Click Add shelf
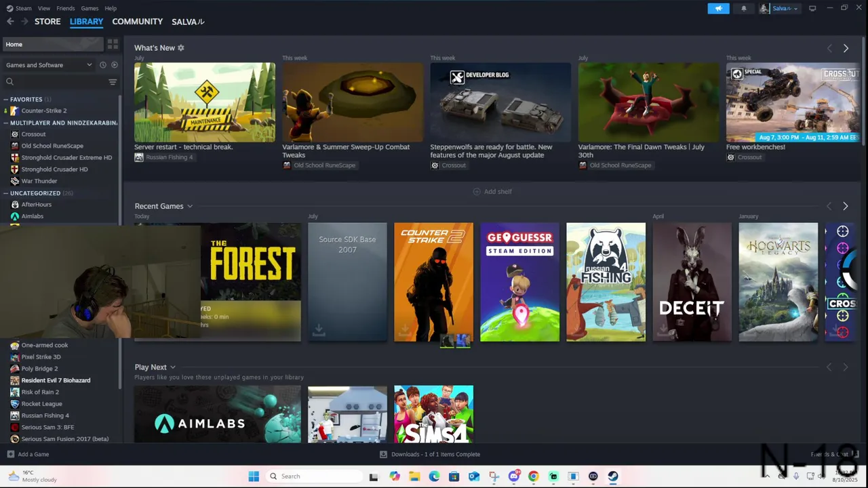This screenshot has width=868, height=488. click(492, 192)
